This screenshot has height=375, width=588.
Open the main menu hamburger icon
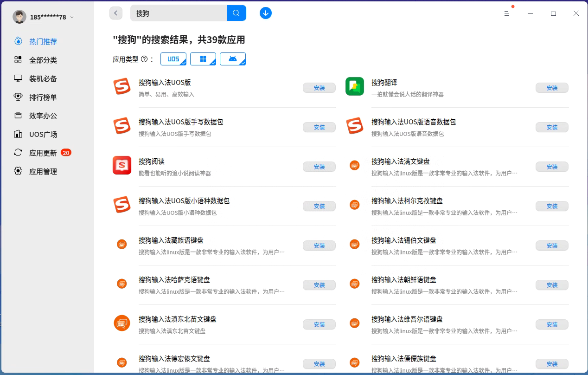507,13
